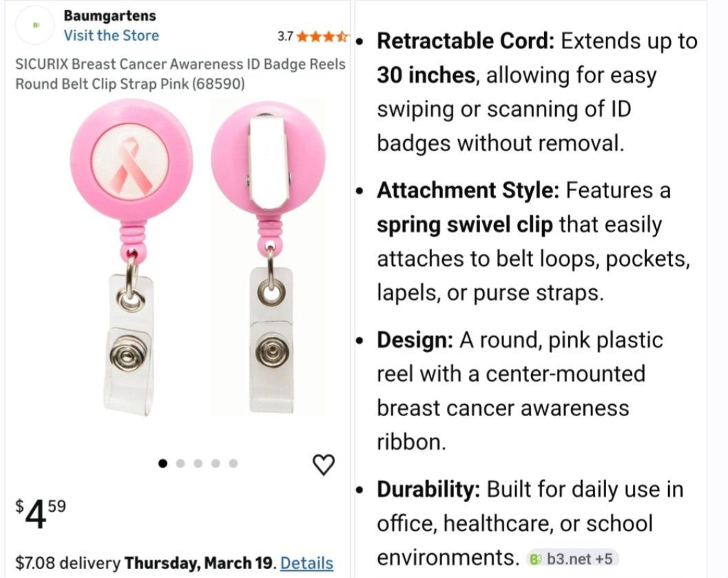The image size is (728, 578).
Task: Switch to the third carousel image dot
Action: pyautogui.click(x=198, y=464)
